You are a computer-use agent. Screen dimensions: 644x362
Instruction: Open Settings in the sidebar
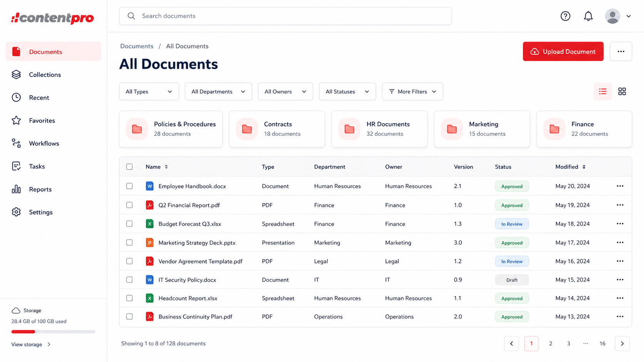[53, 212]
